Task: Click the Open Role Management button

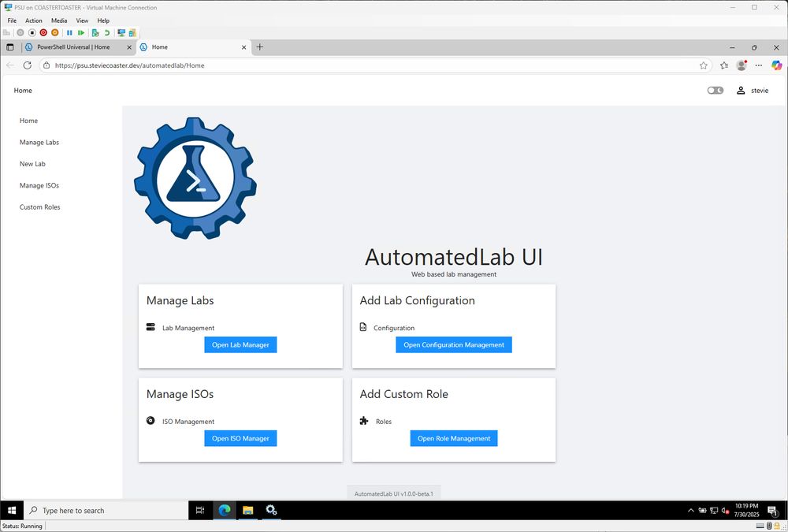Action: [x=454, y=438]
